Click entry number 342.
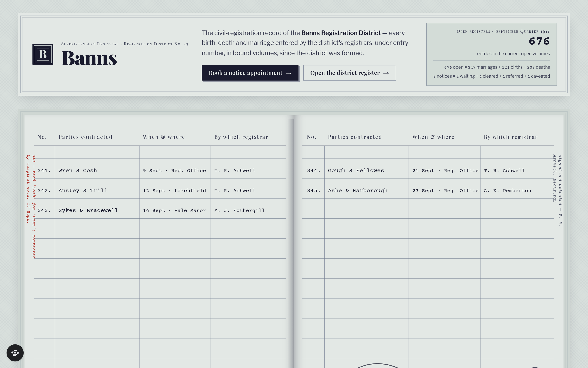 coord(44,191)
